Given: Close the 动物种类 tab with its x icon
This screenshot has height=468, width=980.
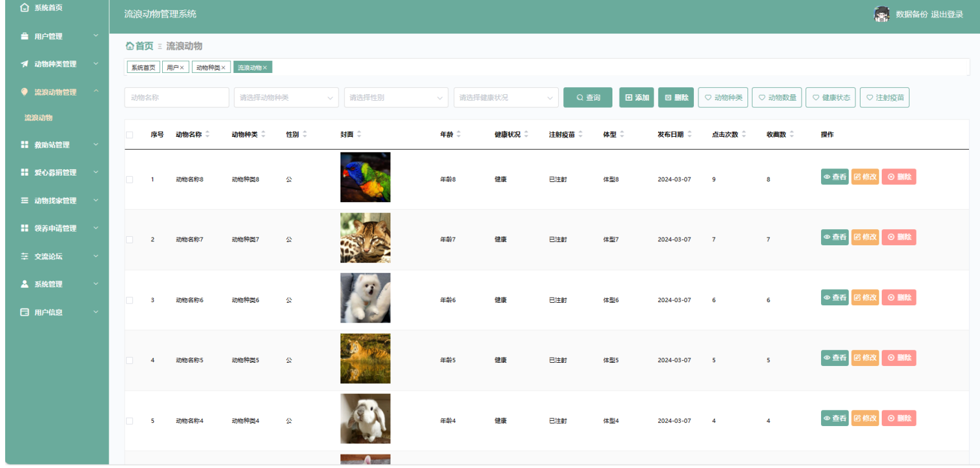Looking at the screenshot, I should pyautogui.click(x=224, y=68).
